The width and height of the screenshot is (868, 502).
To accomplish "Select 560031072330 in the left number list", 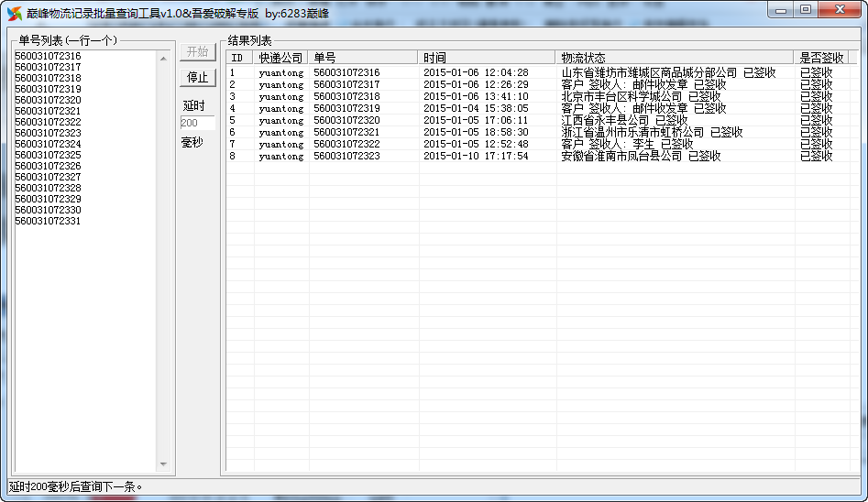I will pyautogui.click(x=49, y=211).
